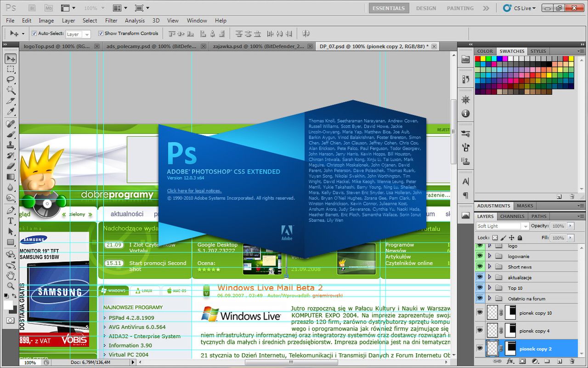Hide the logowanie layer group
The image size is (588, 368).
(480, 256)
